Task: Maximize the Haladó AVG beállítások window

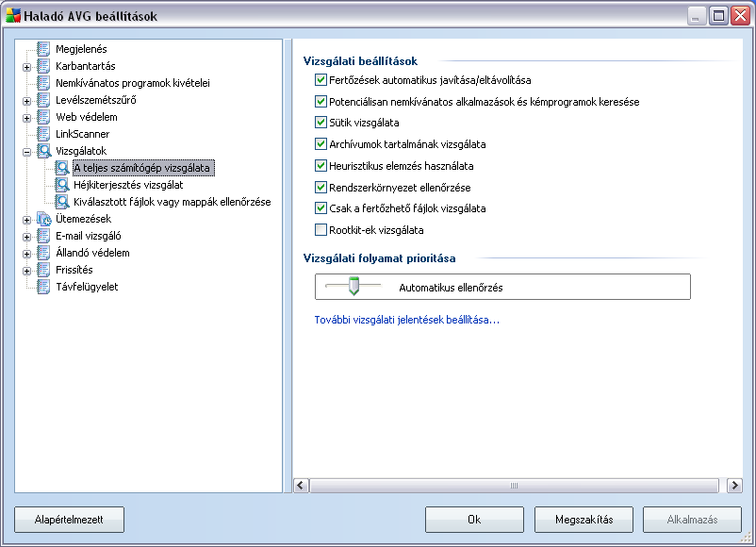Action: (718, 16)
